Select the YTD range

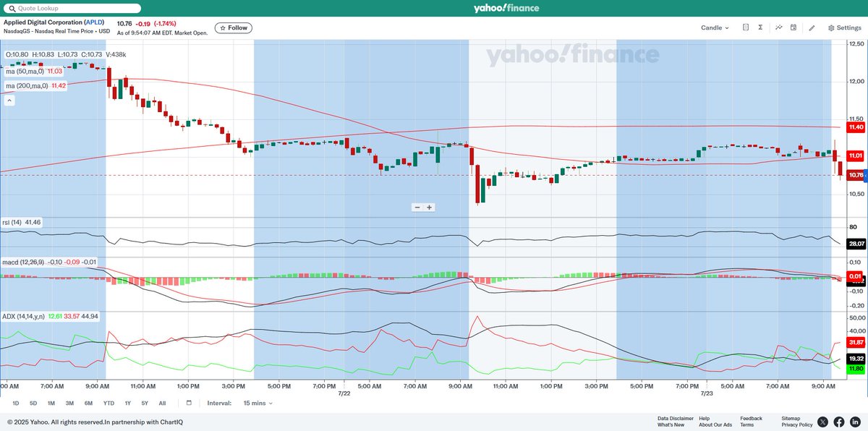(109, 403)
